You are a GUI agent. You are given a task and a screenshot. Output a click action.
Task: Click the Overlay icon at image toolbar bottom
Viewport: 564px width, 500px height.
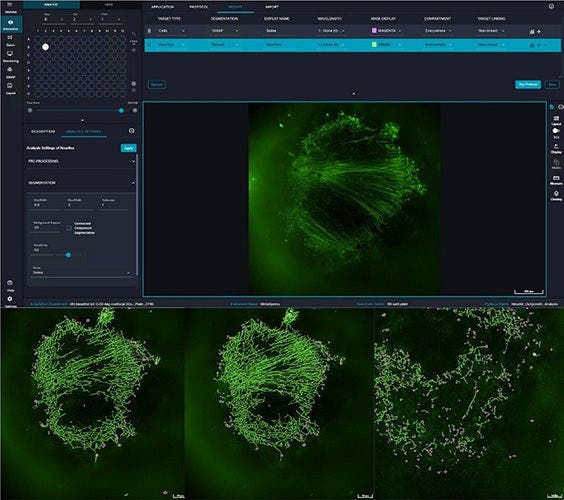pos(556,196)
